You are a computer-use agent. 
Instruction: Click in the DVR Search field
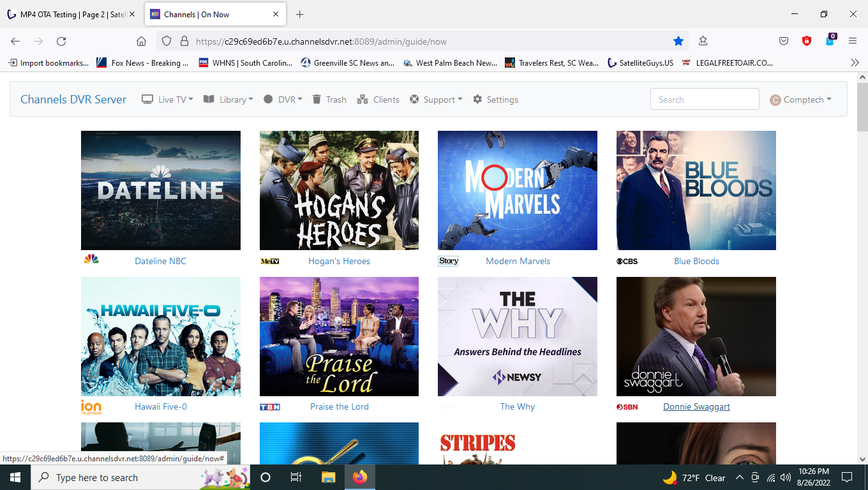(705, 100)
